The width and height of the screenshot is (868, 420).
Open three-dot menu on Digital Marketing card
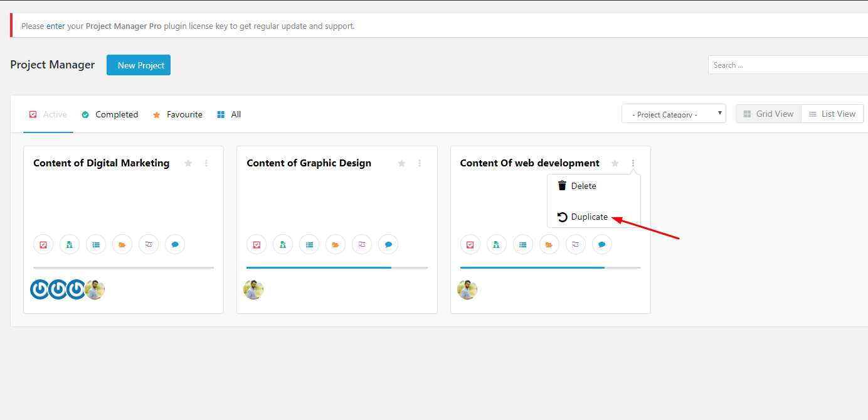click(206, 163)
